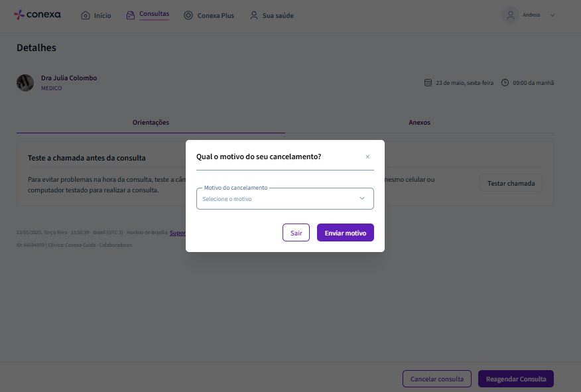Click the chevron in Selecione o motivo field

[362, 198]
